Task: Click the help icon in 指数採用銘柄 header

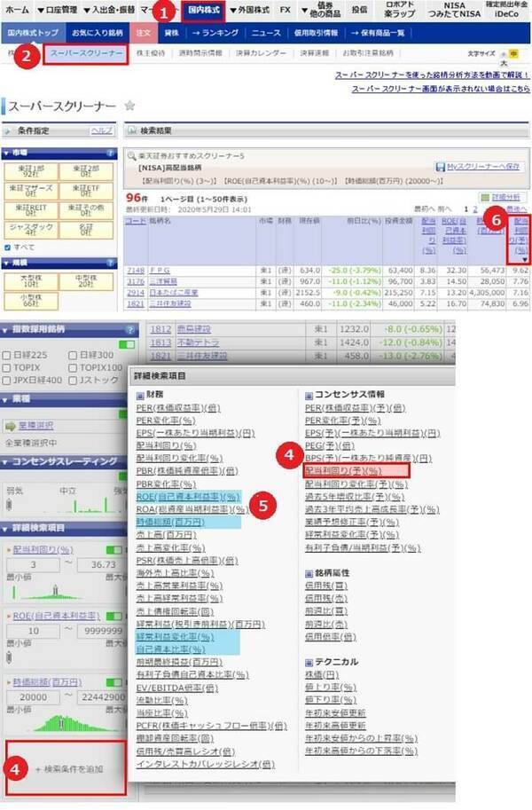Action: point(130,329)
